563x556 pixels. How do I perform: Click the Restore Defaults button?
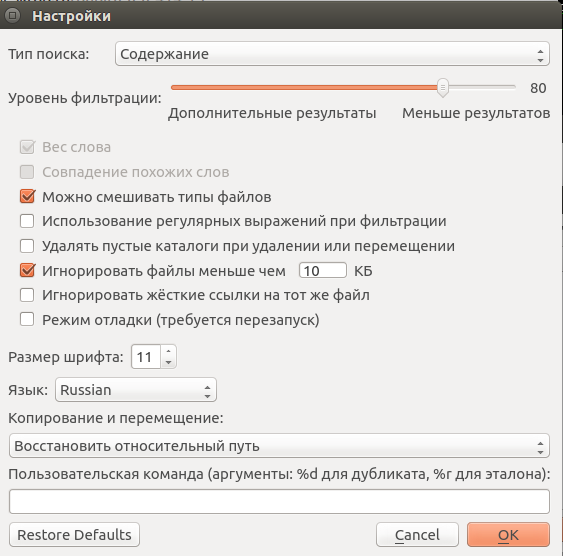point(74,535)
